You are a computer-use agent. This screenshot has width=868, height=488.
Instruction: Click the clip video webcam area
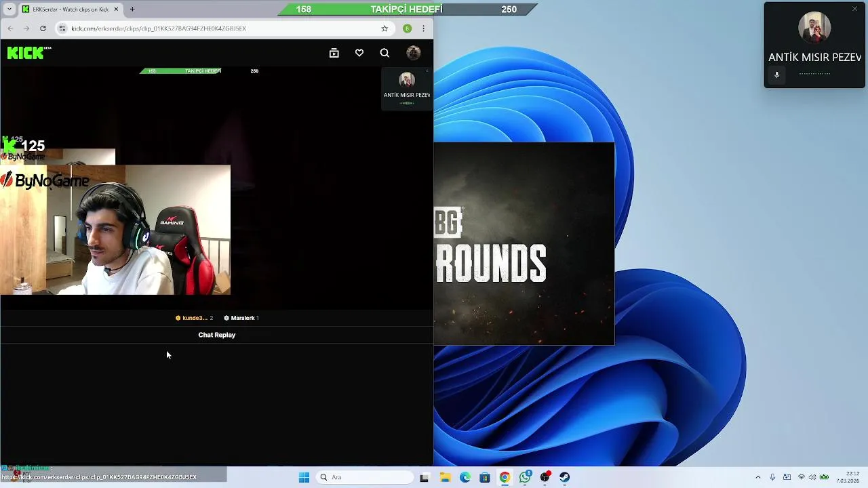click(115, 230)
